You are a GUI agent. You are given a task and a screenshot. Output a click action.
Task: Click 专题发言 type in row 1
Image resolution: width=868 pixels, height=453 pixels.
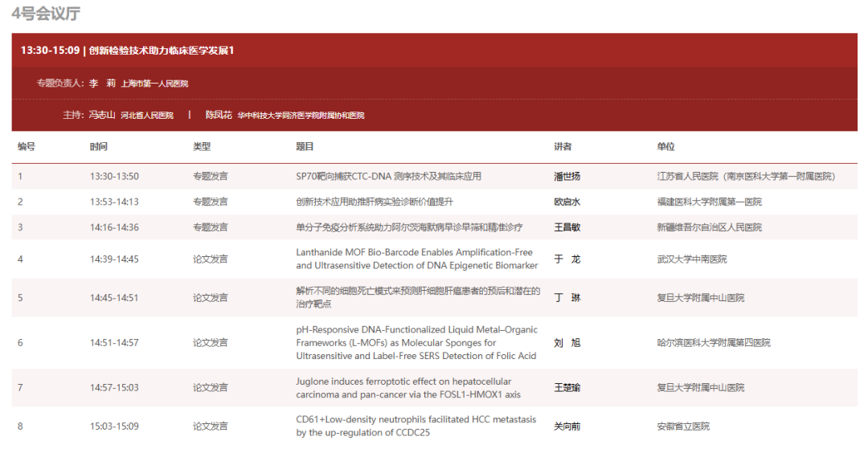211,177
